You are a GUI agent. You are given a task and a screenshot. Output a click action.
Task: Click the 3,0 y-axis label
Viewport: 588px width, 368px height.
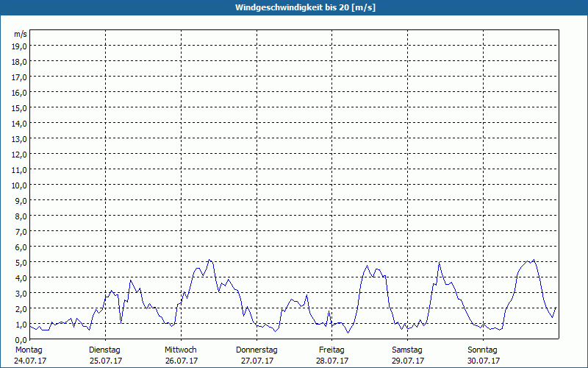point(21,294)
